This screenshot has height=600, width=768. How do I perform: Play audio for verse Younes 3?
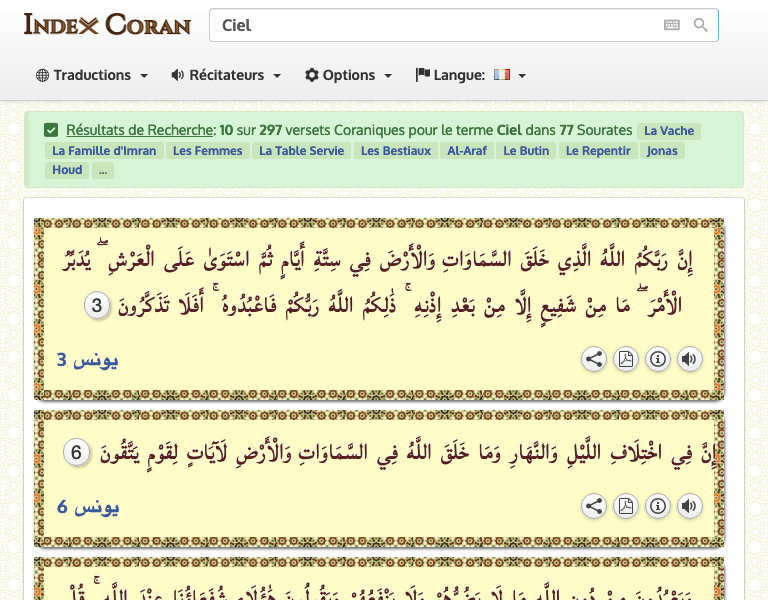point(690,359)
